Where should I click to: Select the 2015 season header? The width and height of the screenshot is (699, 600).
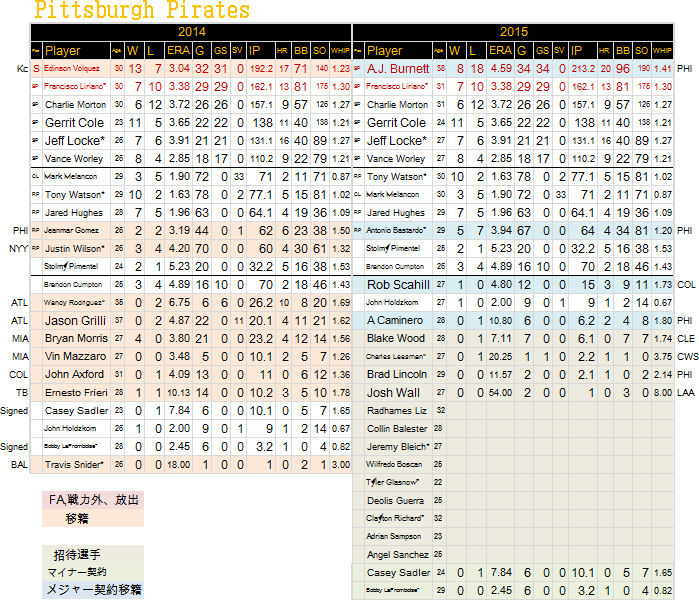513,32
